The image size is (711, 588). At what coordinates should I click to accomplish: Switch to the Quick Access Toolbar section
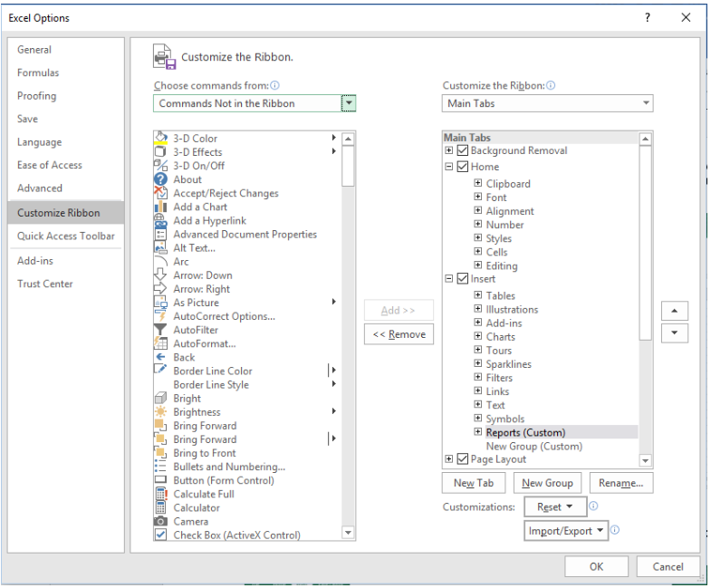click(x=66, y=236)
